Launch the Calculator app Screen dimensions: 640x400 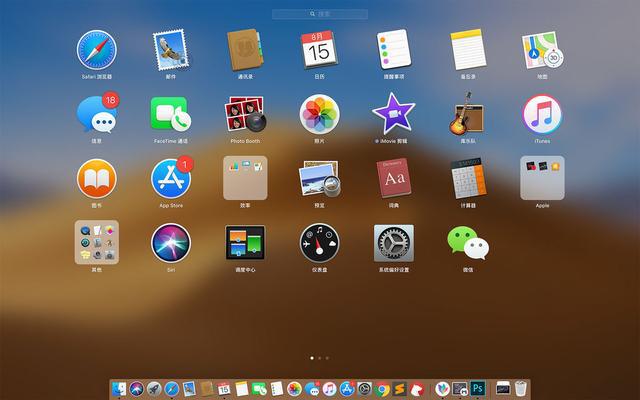tap(468, 178)
